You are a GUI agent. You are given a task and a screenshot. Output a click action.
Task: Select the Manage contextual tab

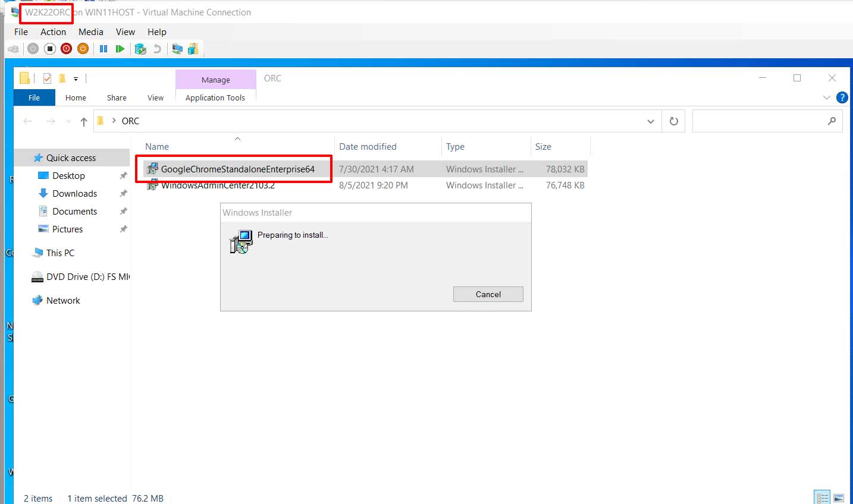pos(215,80)
